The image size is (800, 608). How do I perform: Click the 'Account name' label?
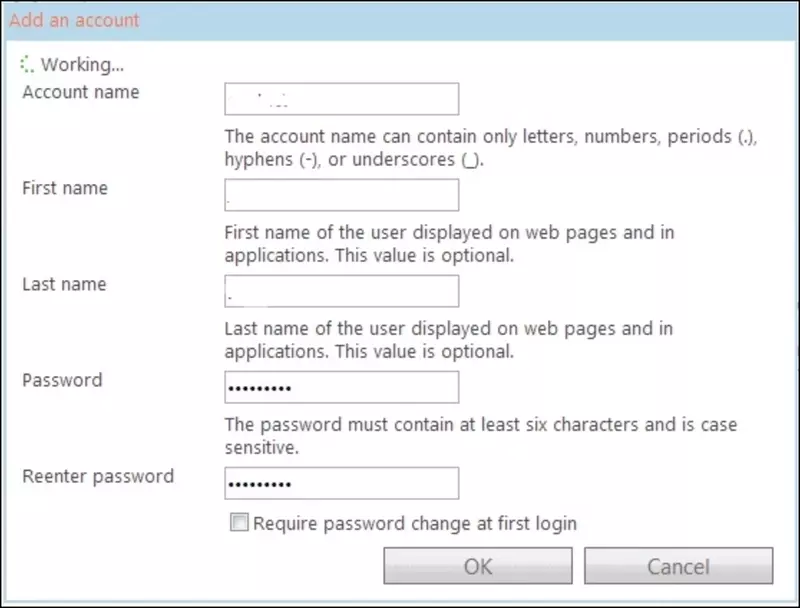click(x=81, y=92)
